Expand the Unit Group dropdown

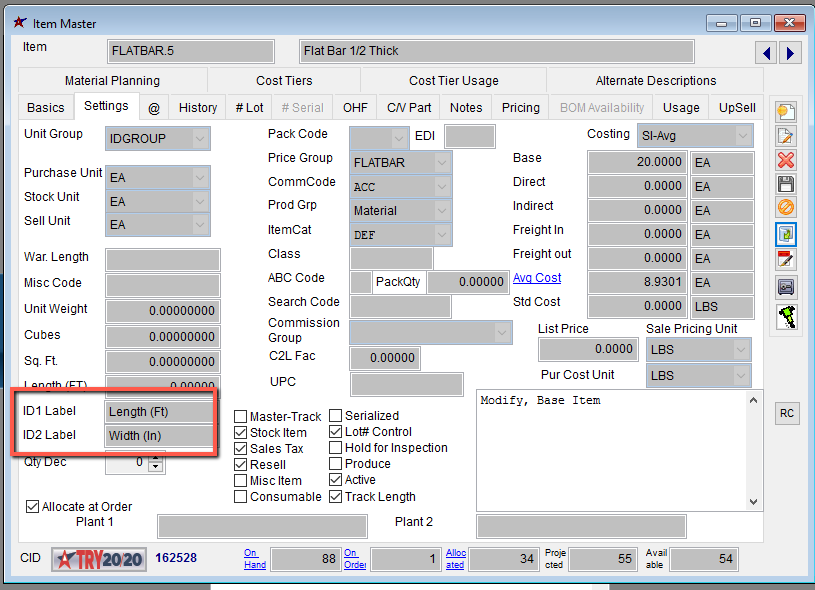[200, 138]
